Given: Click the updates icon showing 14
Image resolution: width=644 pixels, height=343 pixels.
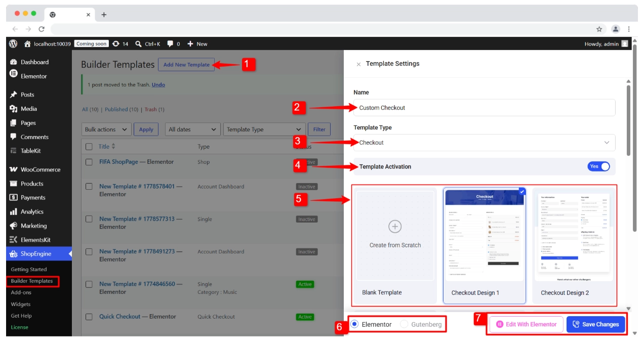Looking at the screenshot, I should 116,44.
